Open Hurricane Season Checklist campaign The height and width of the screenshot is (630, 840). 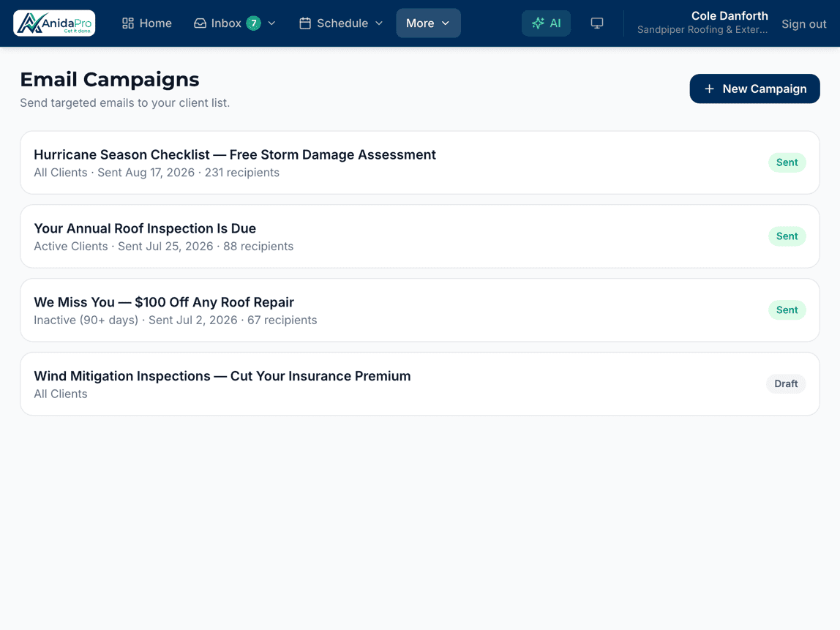coord(419,162)
